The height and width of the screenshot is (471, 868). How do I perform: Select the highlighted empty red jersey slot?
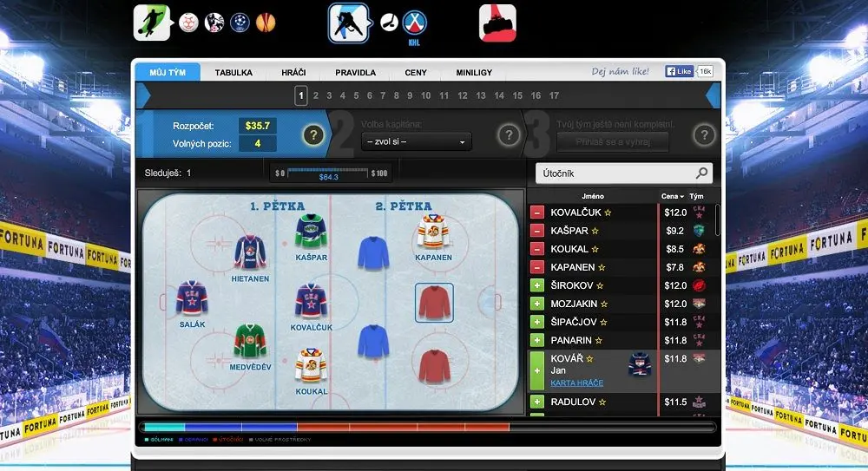coord(434,303)
